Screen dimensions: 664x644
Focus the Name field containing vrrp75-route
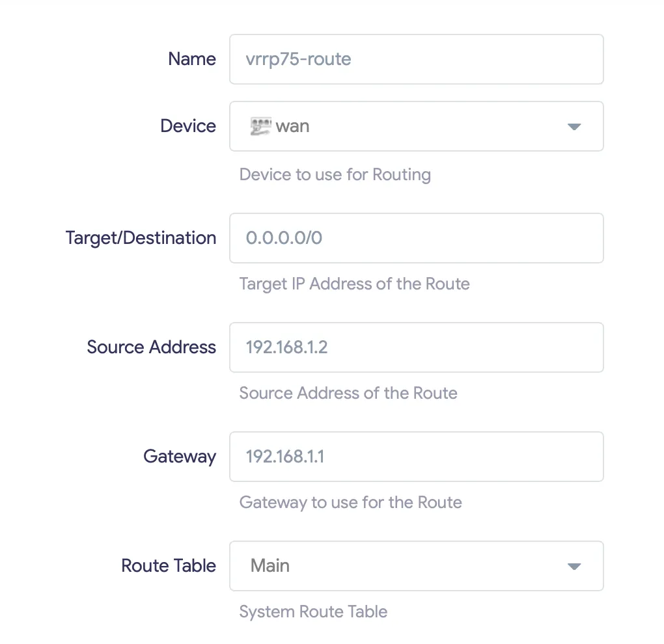(416, 59)
